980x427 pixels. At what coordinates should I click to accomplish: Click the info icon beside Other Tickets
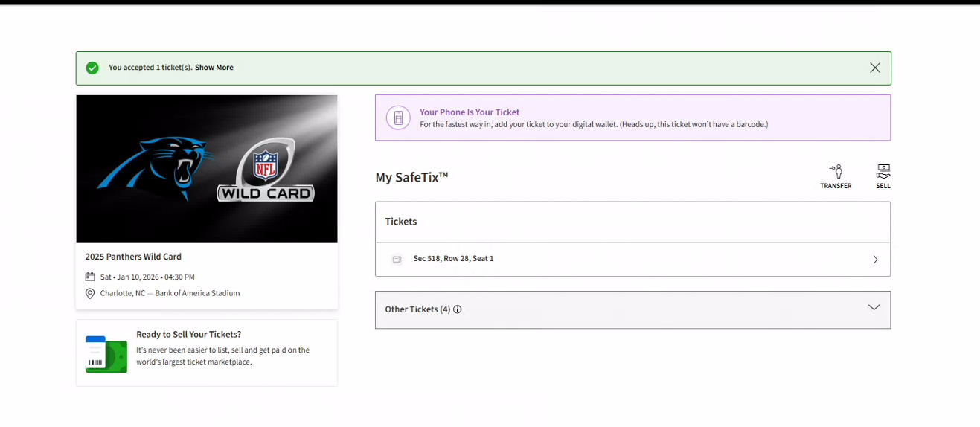coord(458,309)
